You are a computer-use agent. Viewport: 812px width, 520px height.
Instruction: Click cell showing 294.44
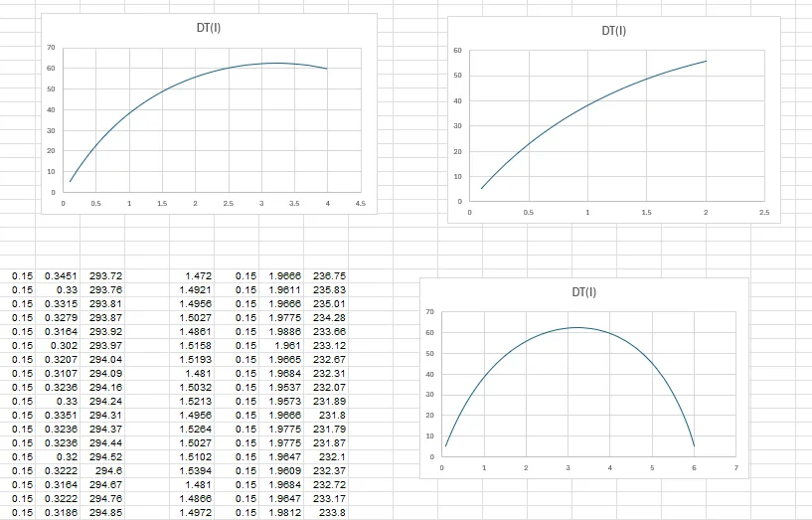point(102,443)
